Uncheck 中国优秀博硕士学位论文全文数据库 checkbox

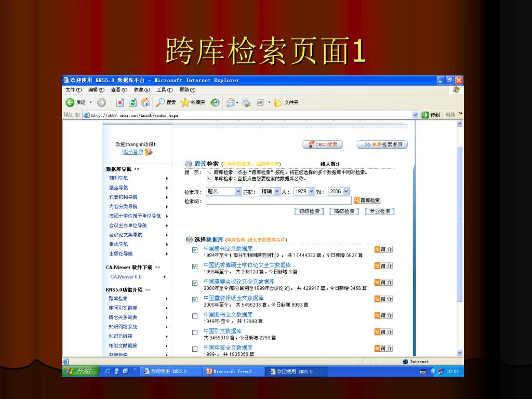pyautogui.click(x=195, y=267)
